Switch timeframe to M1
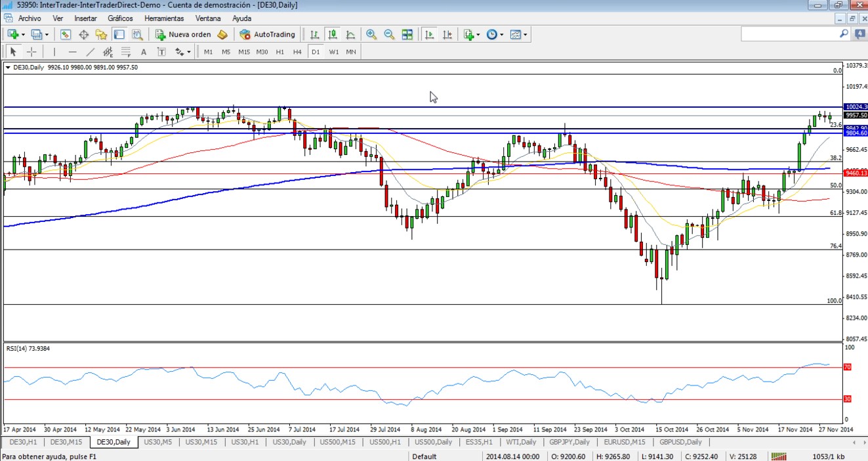 tap(208, 51)
